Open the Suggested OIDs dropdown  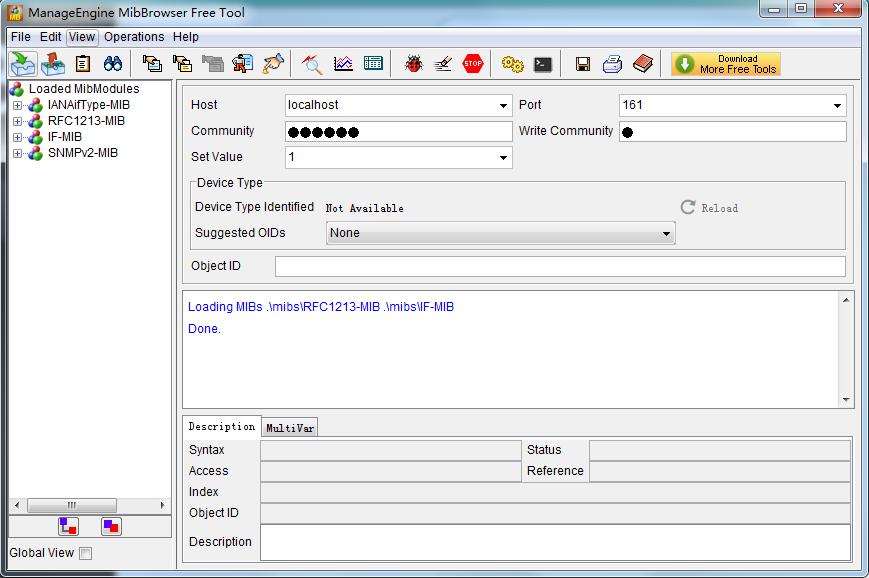point(500,233)
